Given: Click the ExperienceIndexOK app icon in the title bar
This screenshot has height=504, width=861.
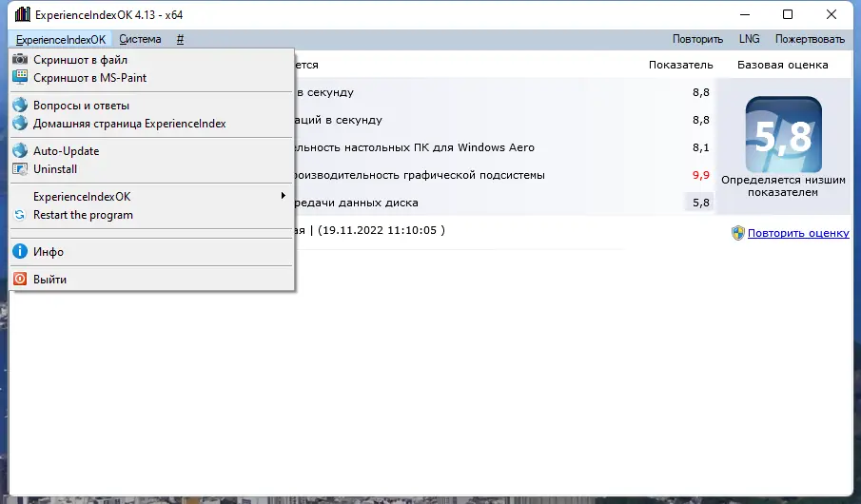Looking at the screenshot, I should click(x=23, y=14).
